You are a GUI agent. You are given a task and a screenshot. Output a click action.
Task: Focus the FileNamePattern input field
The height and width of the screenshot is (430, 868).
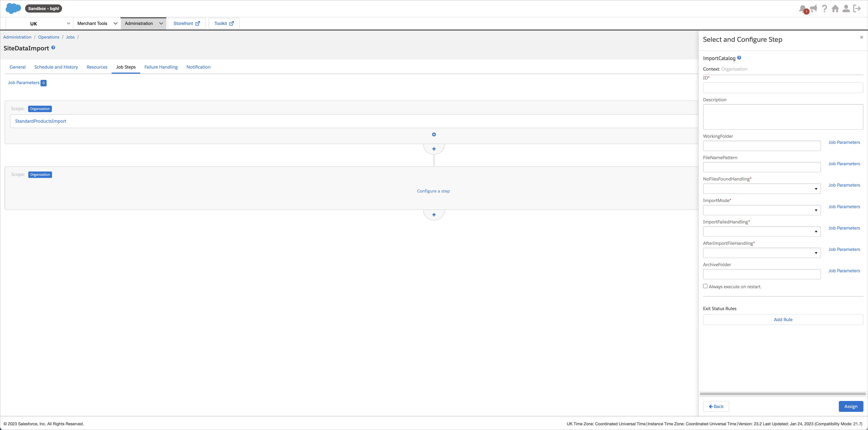762,167
